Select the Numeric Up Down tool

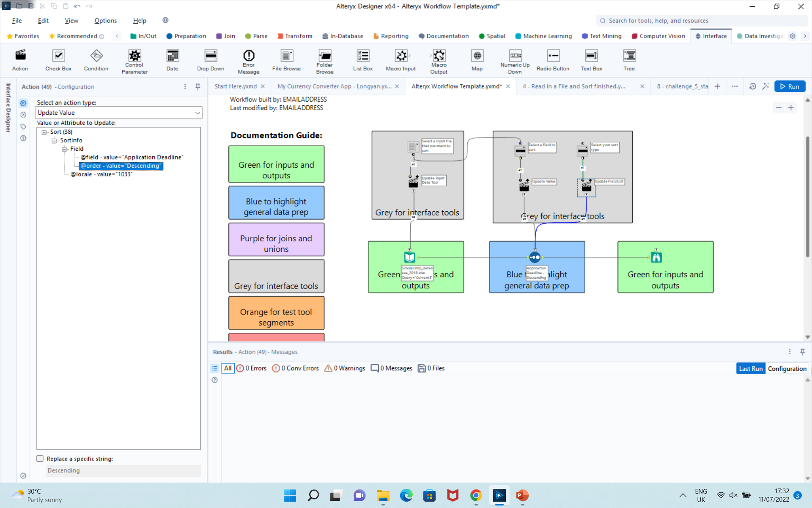coord(514,60)
